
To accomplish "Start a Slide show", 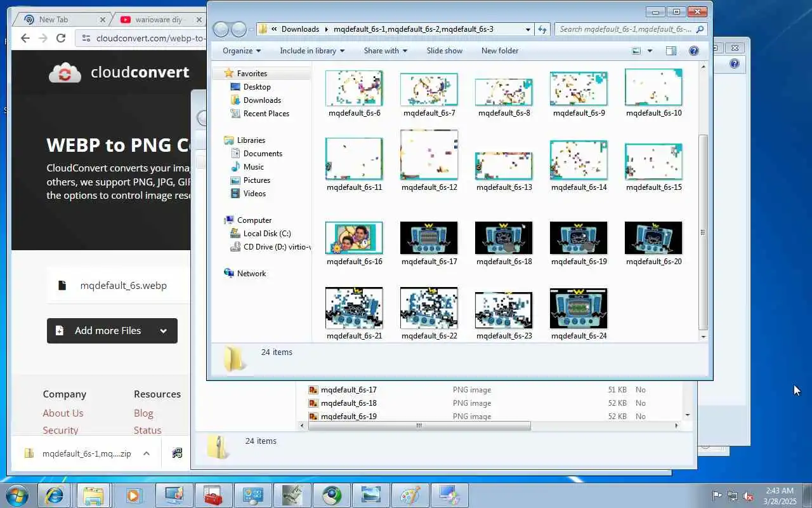I will point(444,51).
